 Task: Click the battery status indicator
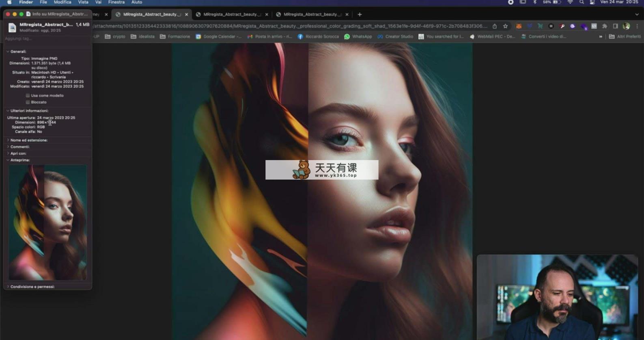click(x=552, y=2)
